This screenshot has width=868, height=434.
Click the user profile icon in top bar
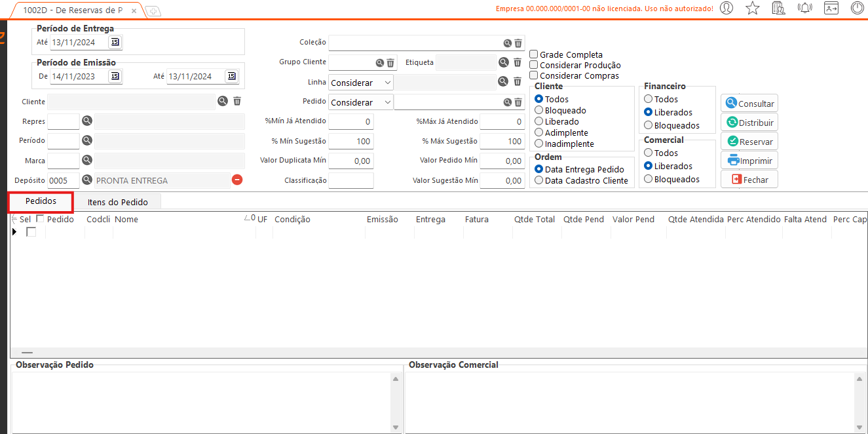click(726, 9)
